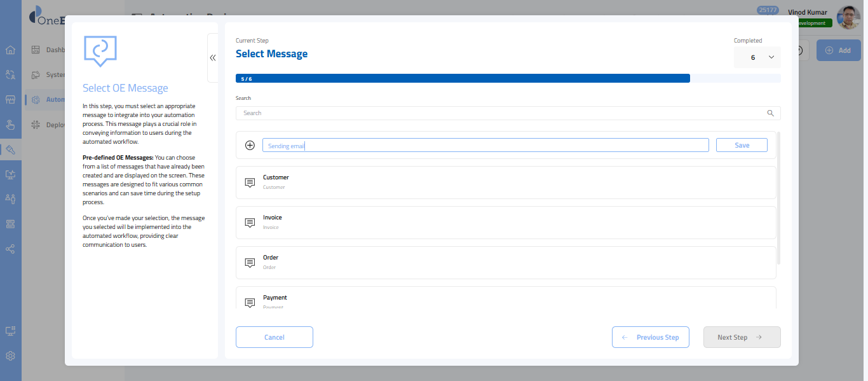Click the user profile avatar
The width and height of the screenshot is (868, 381).
848,18
